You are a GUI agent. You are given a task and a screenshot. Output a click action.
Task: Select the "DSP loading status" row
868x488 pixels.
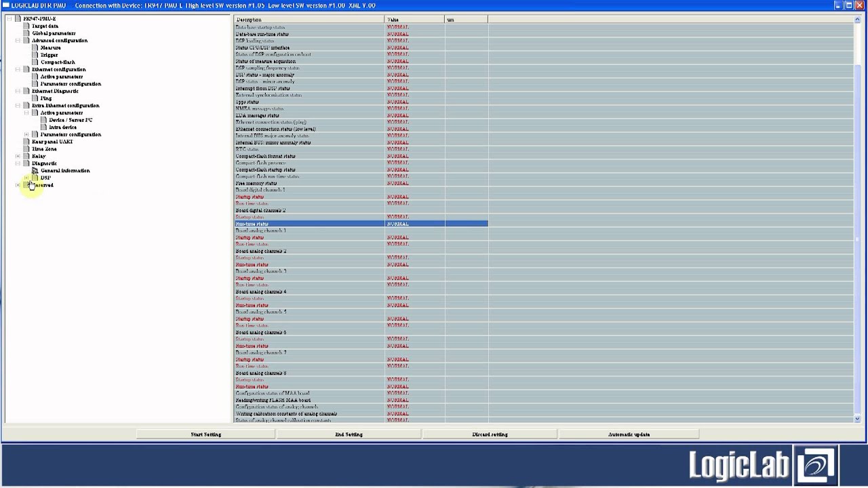pos(361,41)
